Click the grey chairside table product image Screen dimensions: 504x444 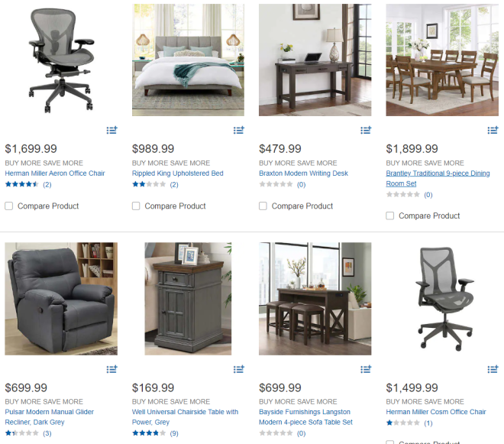click(188, 299)
